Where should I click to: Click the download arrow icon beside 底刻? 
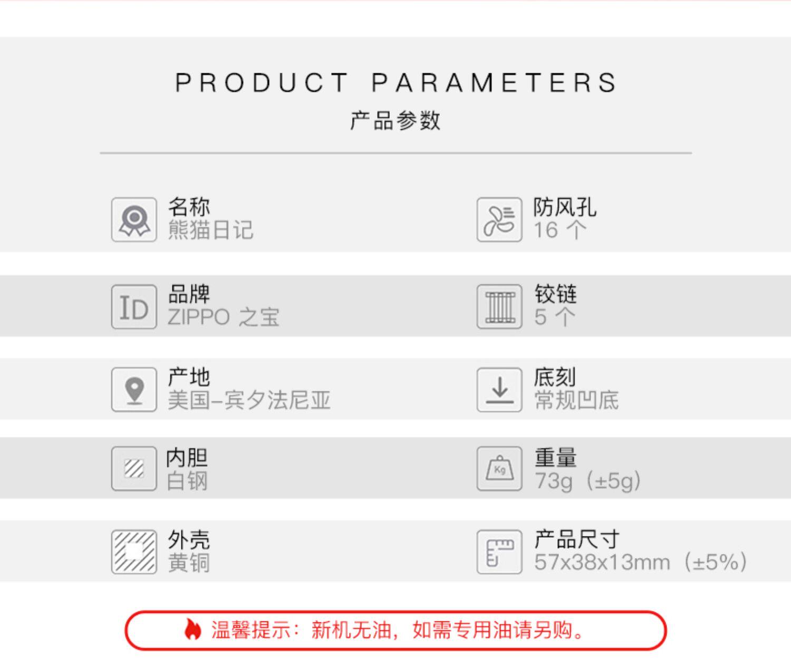click(499, 389)
